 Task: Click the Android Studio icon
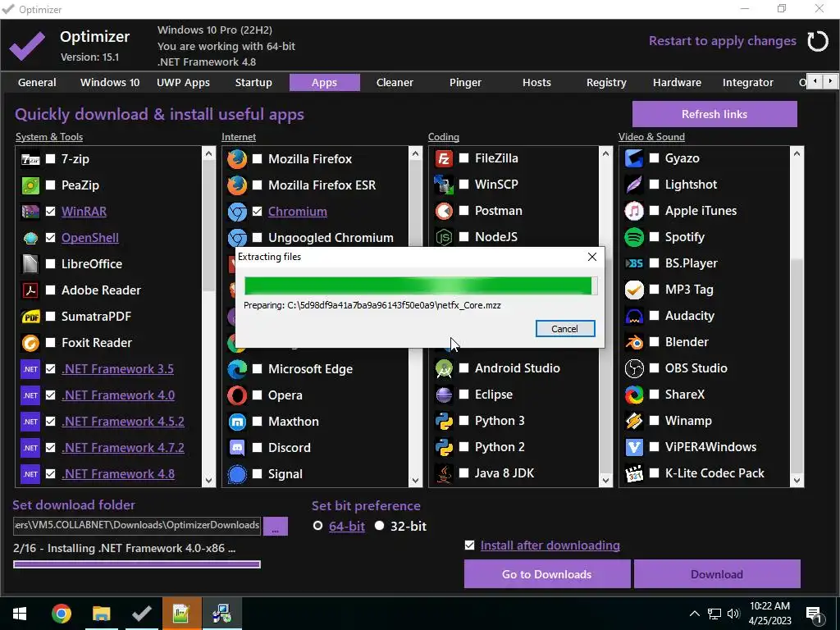[444, 368]
